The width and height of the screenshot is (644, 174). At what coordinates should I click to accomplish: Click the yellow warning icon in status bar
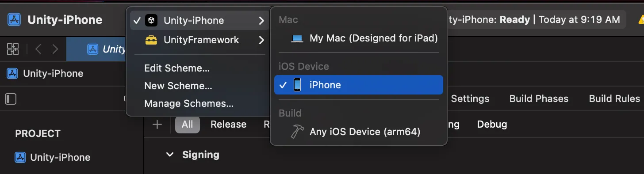[641, 19]
